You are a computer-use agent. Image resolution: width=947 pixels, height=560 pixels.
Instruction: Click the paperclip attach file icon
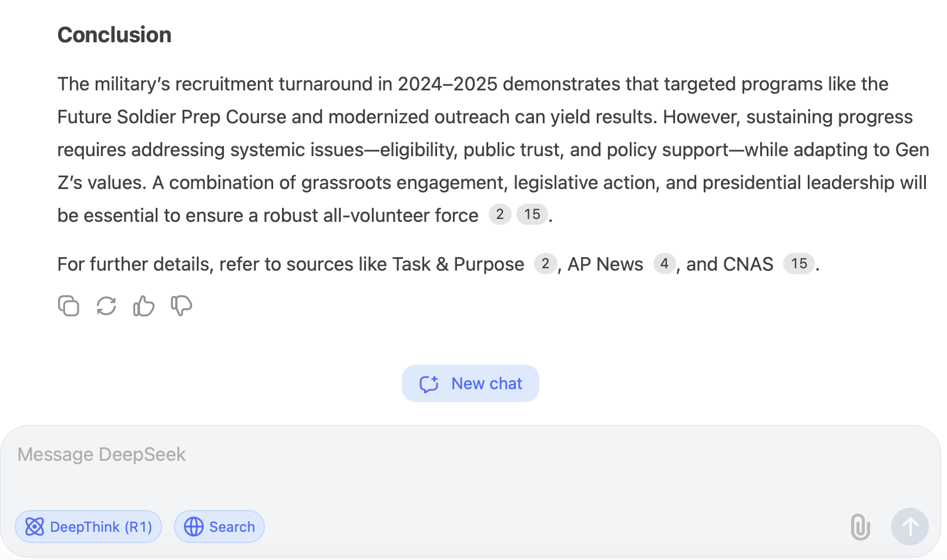[x=860, y=527]
